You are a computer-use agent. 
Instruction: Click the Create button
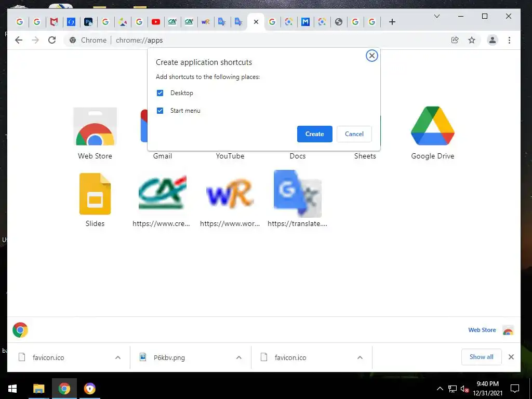point(314,134)
